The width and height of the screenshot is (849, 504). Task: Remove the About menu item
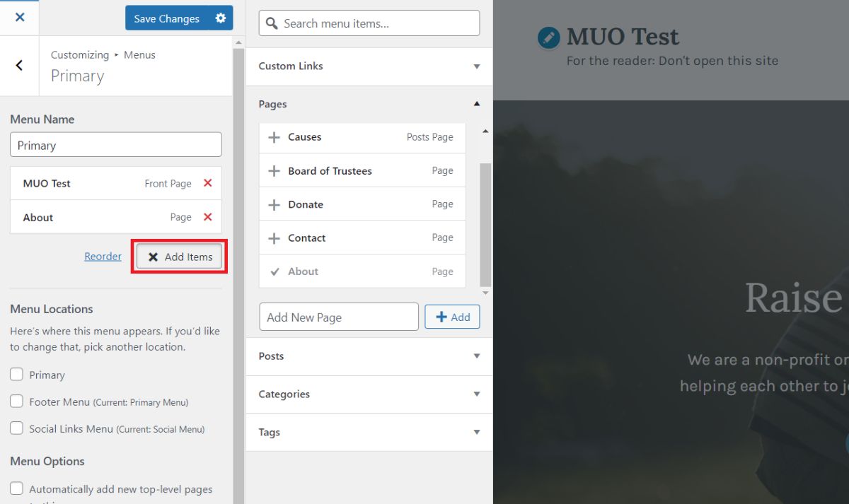[207, 217]
